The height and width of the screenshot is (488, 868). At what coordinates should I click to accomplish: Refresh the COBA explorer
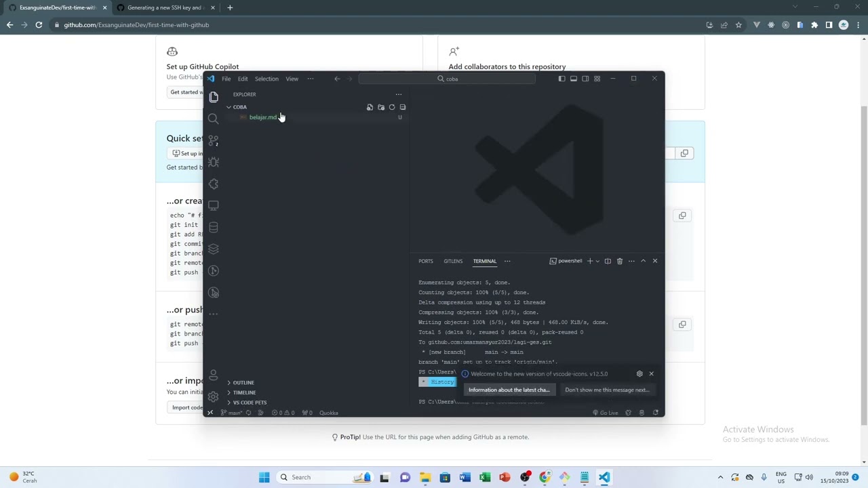pos(391,107)
